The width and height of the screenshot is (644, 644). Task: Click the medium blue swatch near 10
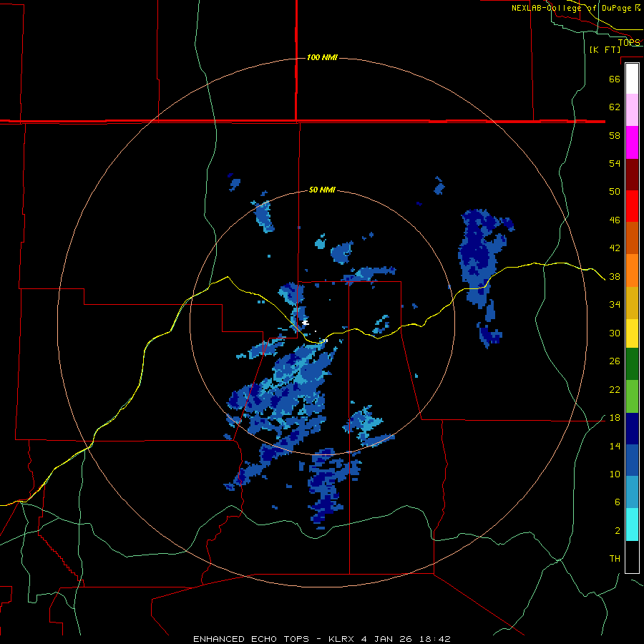(x=632, y=460)
